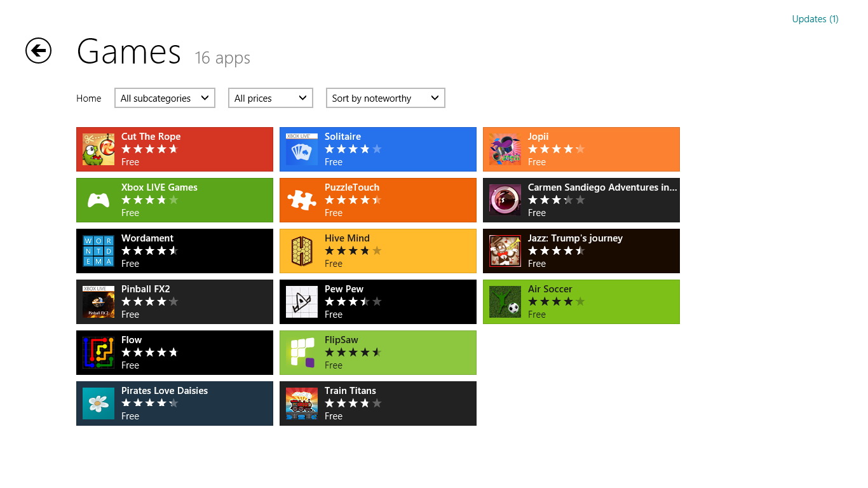This screenshot has height=488, width=868.
Task: Select the Wordament letter grid icon
Action: 98,251
